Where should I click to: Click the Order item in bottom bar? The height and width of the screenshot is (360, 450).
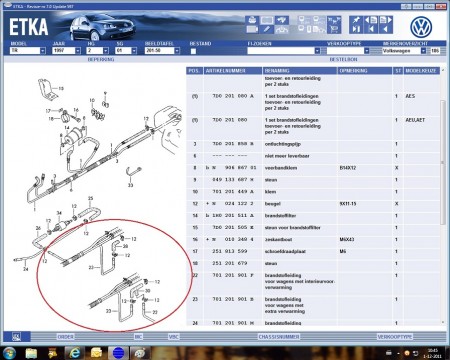point(66,337)
